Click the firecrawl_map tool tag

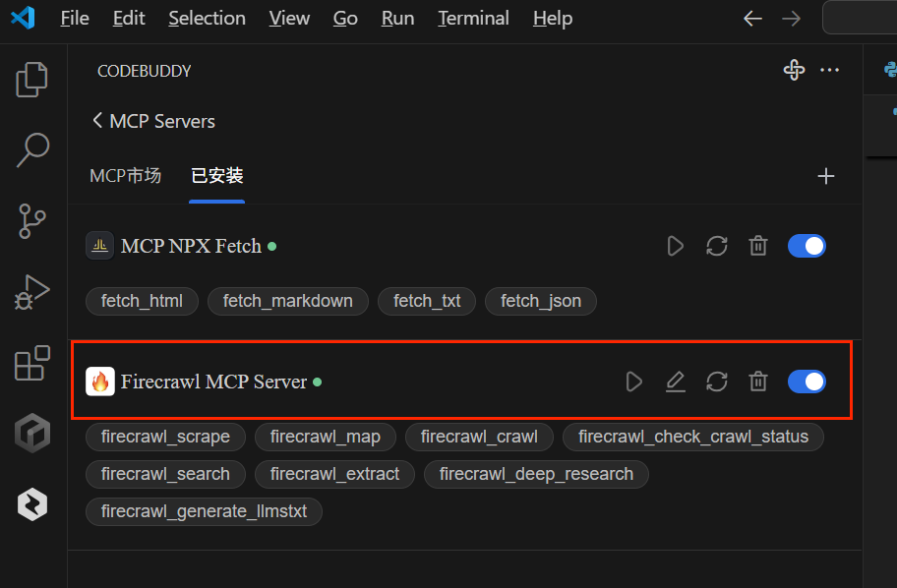(x=325, y=437)
